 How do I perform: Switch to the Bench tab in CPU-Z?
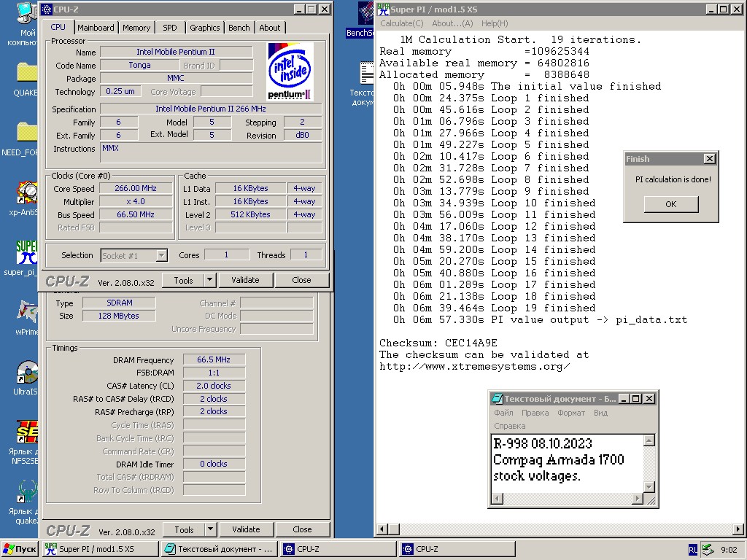239,28
